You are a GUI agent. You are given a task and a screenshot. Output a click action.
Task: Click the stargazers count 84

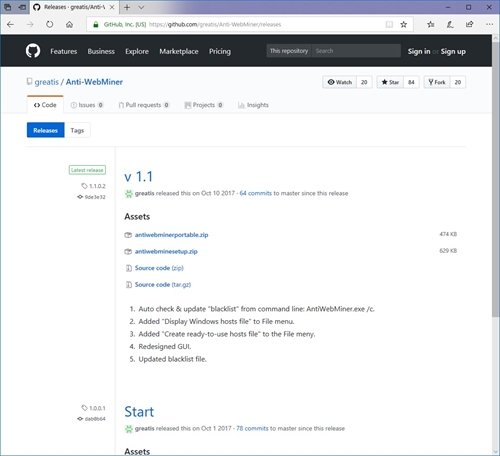pos(411,82)
